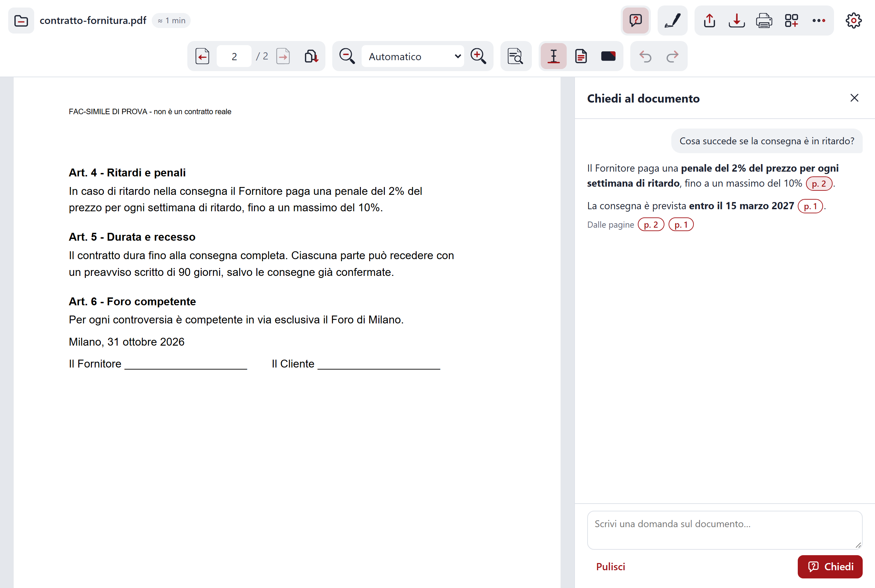875x588 pixels.
Task: Open the Automatico zoom dropdown
Action: (413, 56)
